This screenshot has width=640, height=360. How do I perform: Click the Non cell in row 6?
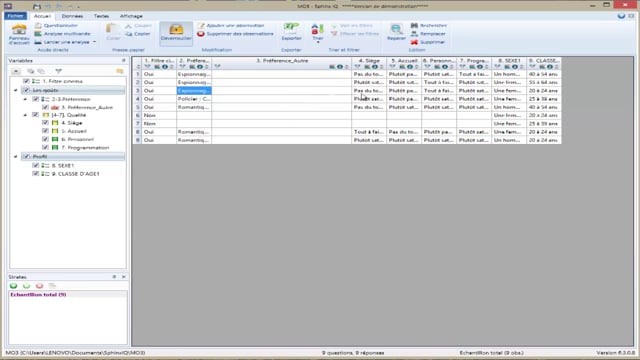pos(159,115)
